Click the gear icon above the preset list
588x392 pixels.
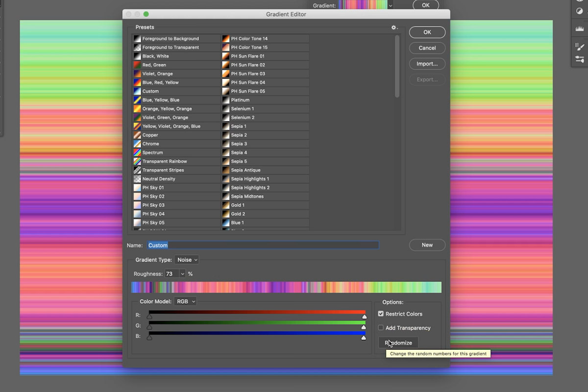tap(393, 28)
